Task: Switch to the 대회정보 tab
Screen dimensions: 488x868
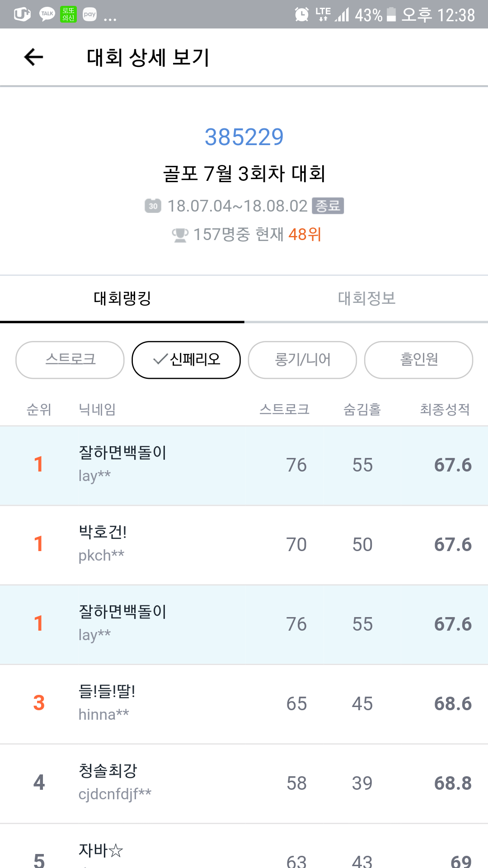Action: 366,298
